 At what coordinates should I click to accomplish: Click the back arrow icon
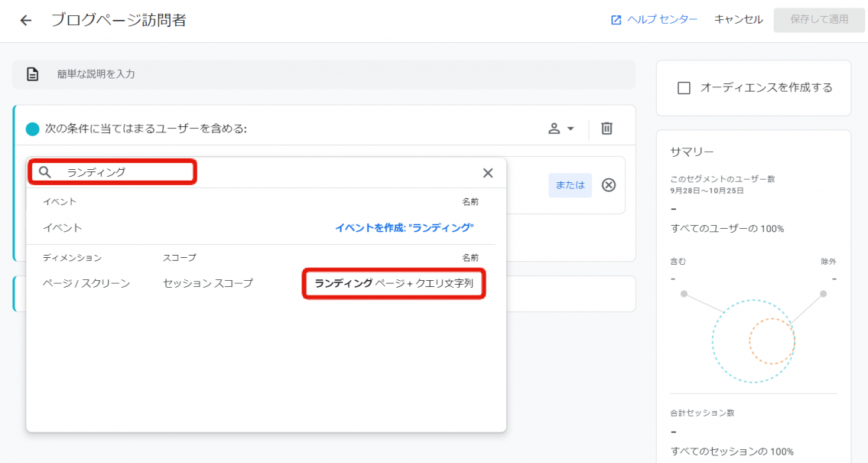point(26,21)
